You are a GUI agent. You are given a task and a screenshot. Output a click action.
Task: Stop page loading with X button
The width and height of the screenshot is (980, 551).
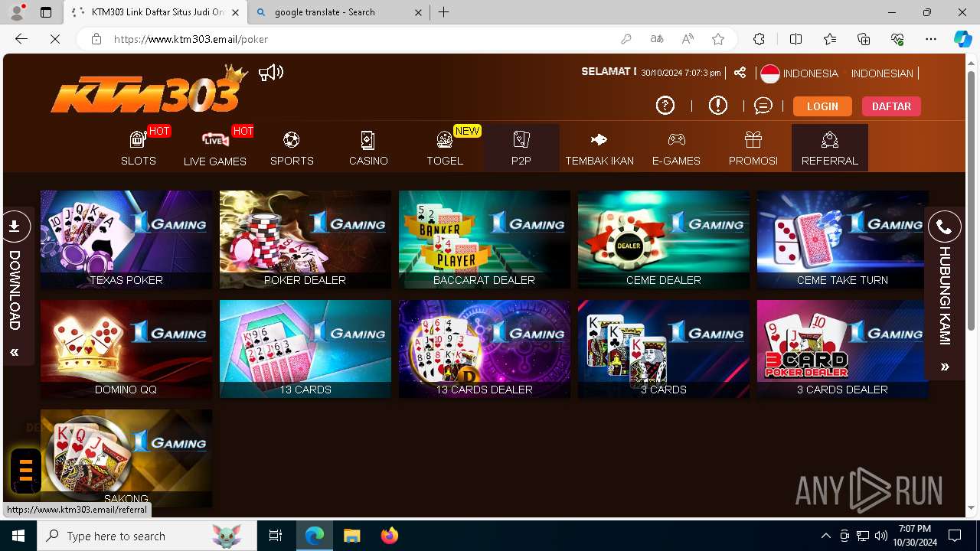(x=54, y=39)
